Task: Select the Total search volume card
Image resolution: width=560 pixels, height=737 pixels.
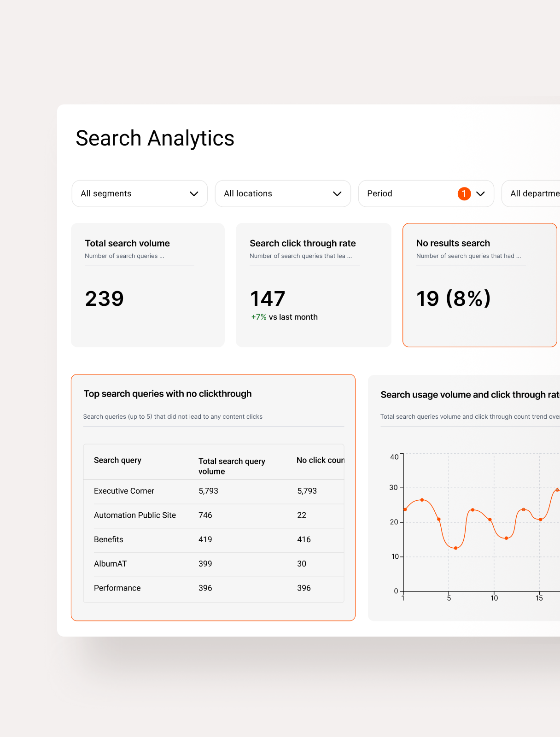Action: click(x=148, y=285)
